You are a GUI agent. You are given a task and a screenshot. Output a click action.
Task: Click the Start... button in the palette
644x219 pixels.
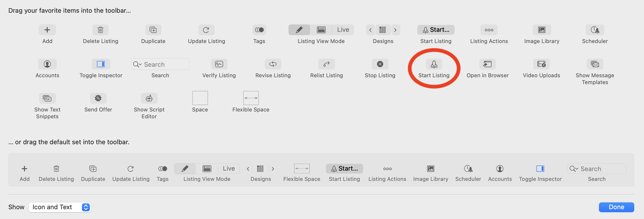pos(436,30)
